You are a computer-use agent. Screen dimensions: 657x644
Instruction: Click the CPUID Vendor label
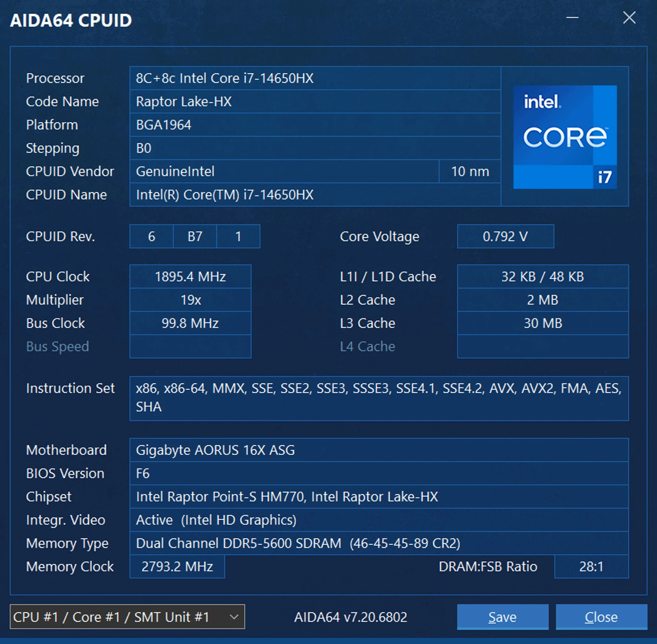pyautogui.click(x=70, y=171)
